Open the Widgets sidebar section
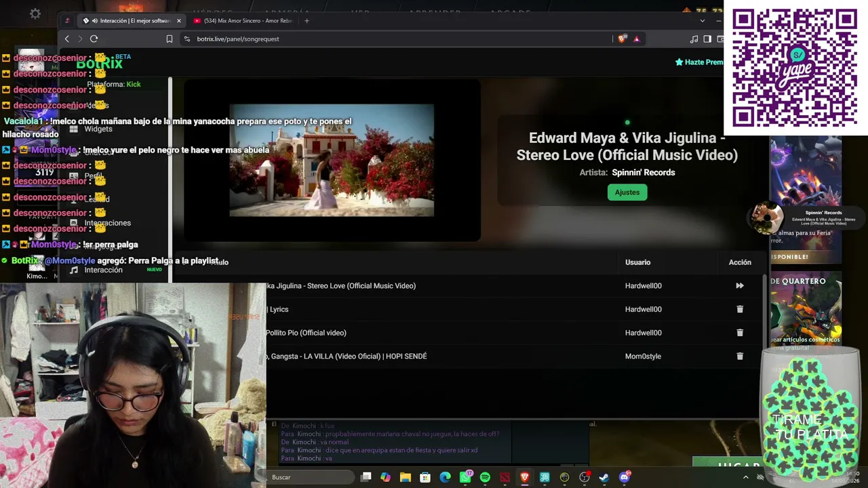This screenshot has width=868, height=488. click(98, 129)
